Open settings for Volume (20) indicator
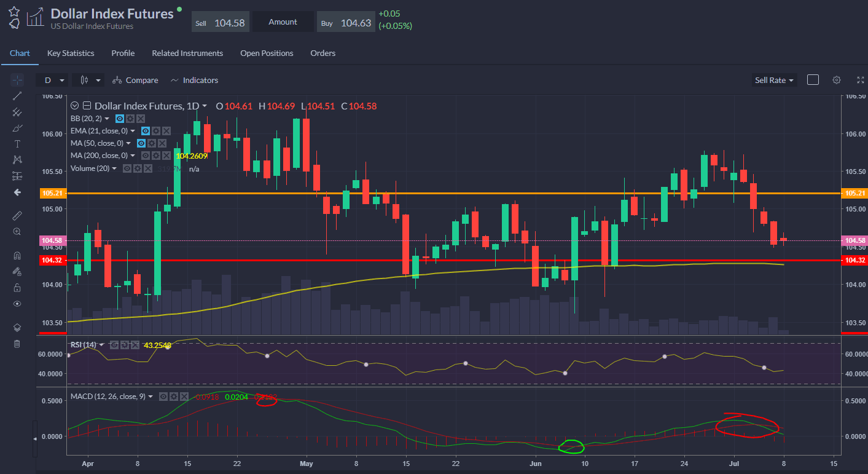 pyautogui.click(x=138, y=168)
